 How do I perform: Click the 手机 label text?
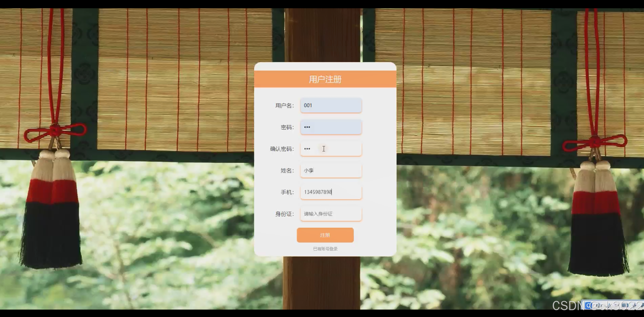287,192
